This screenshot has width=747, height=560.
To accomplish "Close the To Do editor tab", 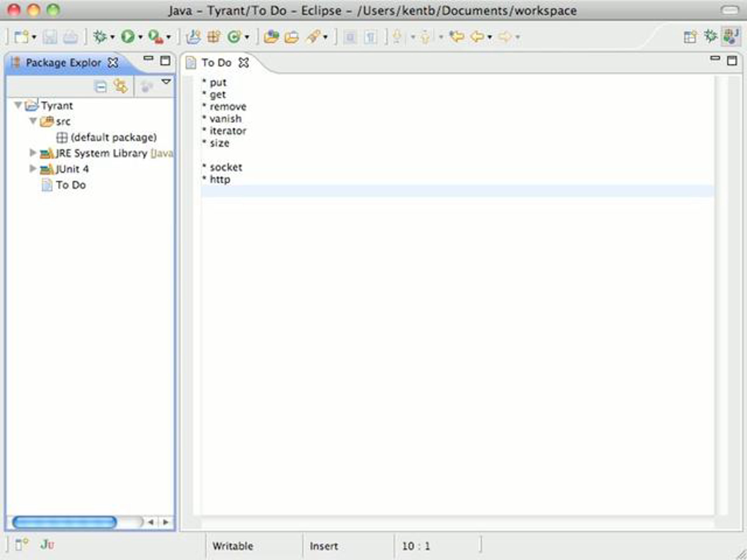I will click(x=243, y=63).
